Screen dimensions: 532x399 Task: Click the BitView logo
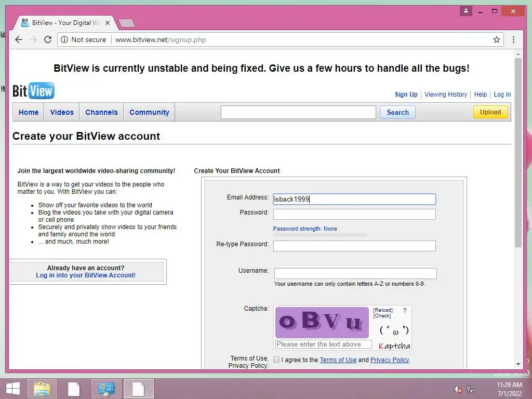33,90
